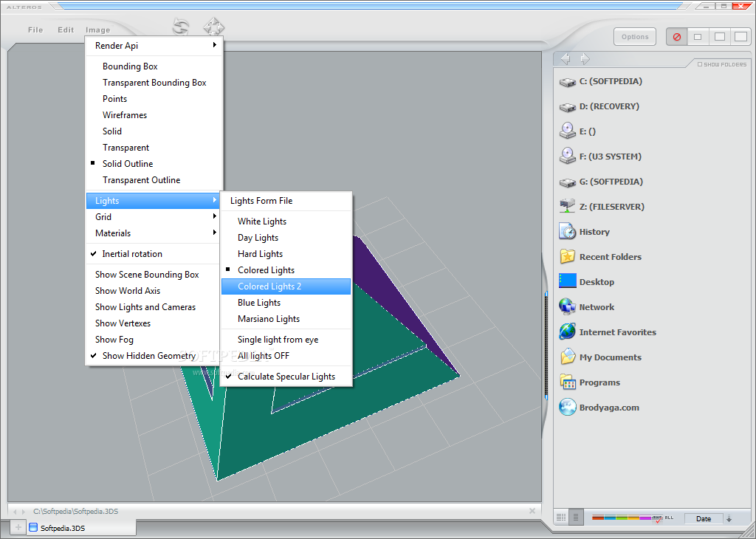
Task: Click the plus new tab icon
Action: point(18,527)
